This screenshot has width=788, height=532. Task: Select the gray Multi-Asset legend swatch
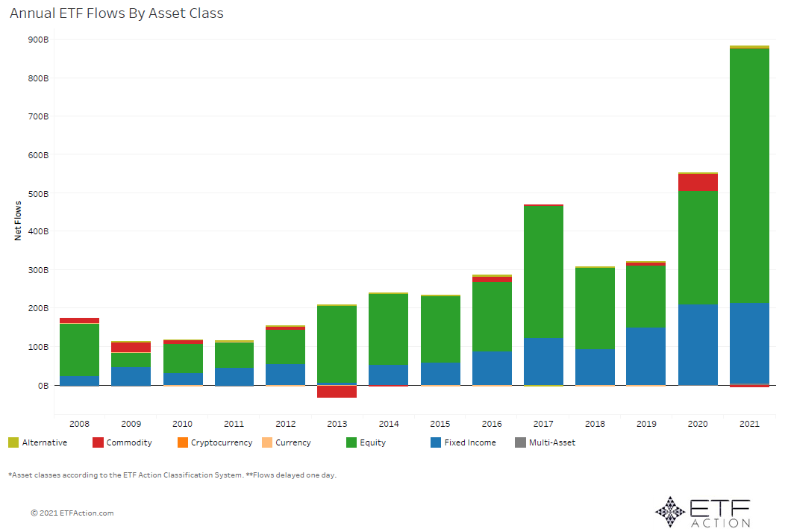click(x=520, y=442)
